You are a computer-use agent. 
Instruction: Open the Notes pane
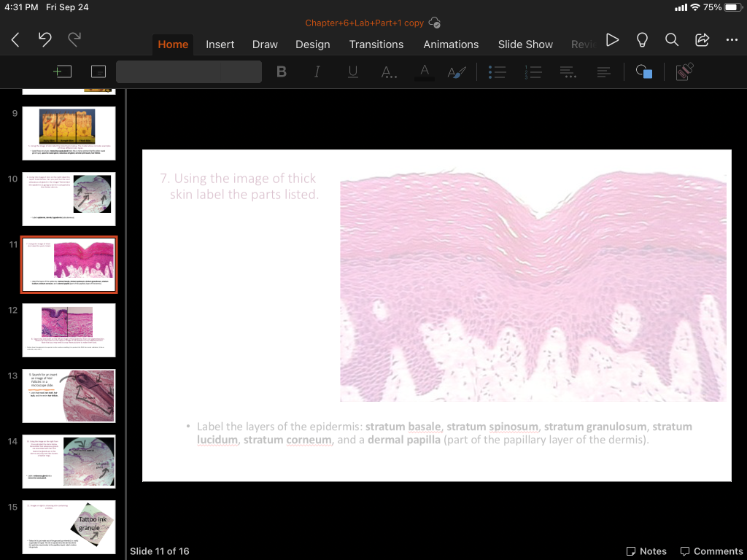pyautogui.click(x=646, y=551)
